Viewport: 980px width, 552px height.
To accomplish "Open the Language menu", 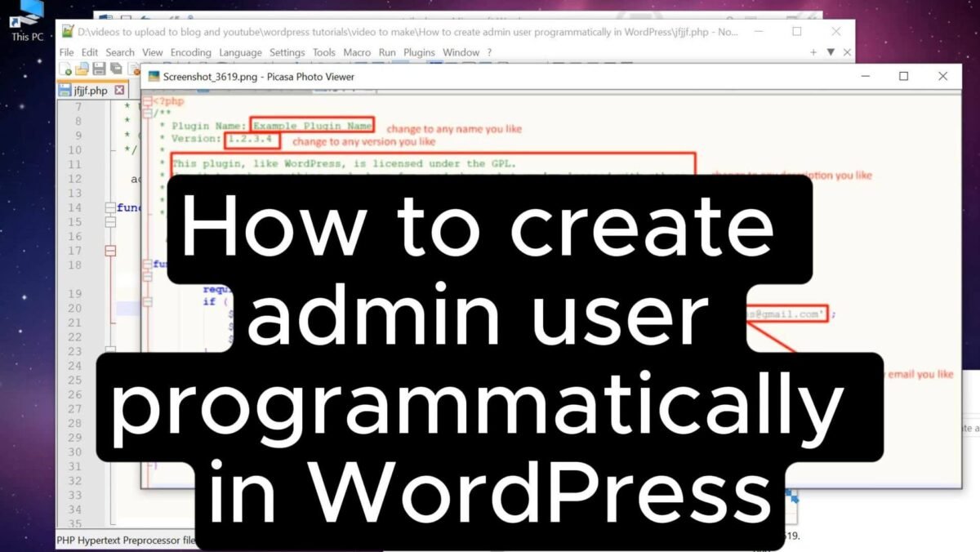I will pos(240,51).
